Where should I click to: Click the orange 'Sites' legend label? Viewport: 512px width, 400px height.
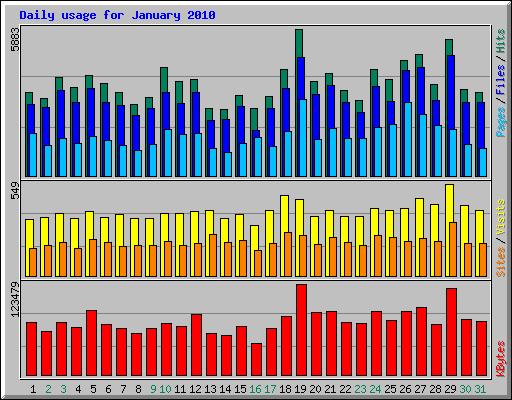pyautogui.click(x=501, y=262)
